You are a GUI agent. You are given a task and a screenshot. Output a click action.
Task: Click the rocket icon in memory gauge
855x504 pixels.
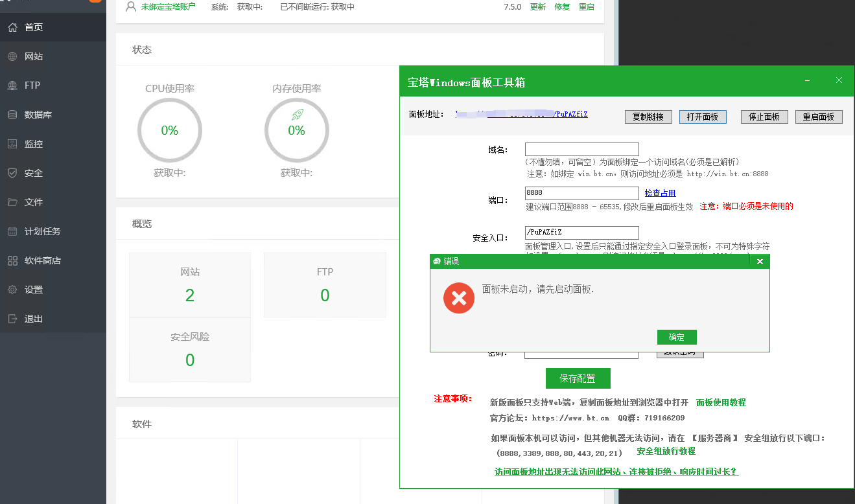(x=297, y=115)
